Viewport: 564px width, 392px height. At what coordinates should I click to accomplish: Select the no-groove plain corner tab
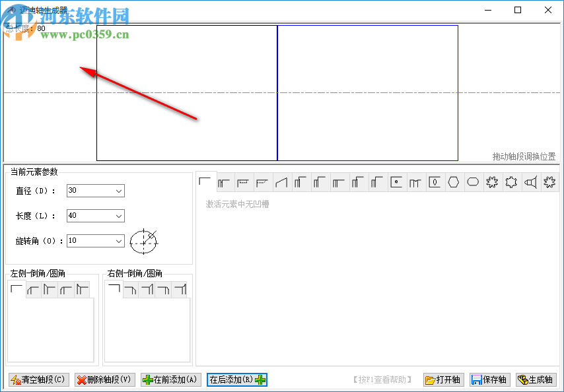coord(205,181)
